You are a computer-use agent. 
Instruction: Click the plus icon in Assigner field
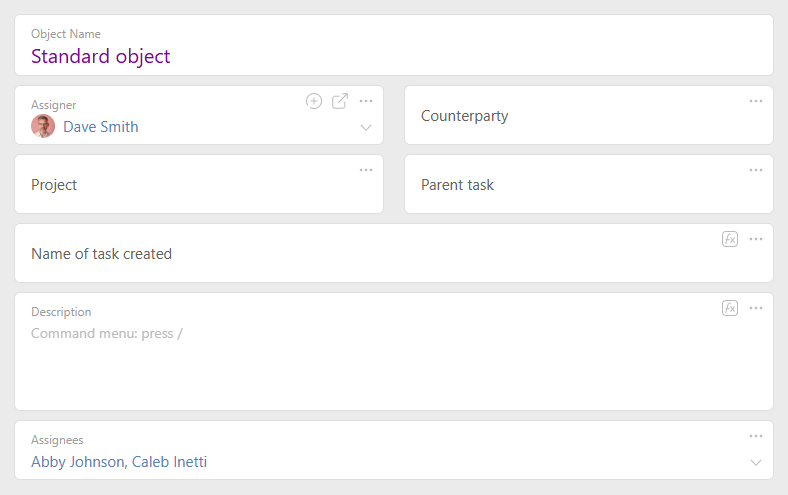314,101
